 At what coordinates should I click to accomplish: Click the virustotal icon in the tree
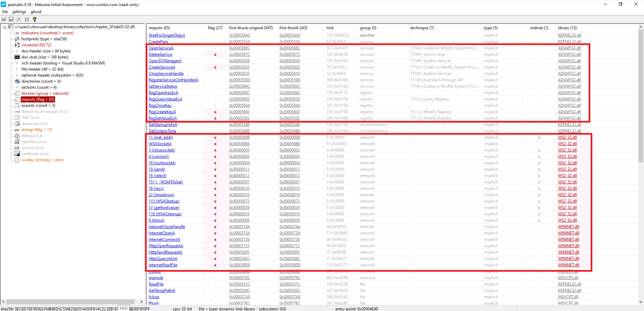[x=17, y=45]
